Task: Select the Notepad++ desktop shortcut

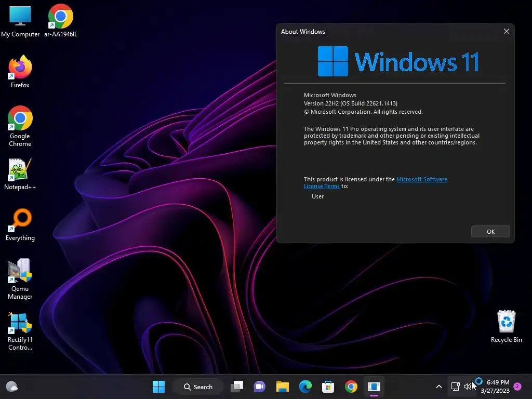Action: pos(20,174)
